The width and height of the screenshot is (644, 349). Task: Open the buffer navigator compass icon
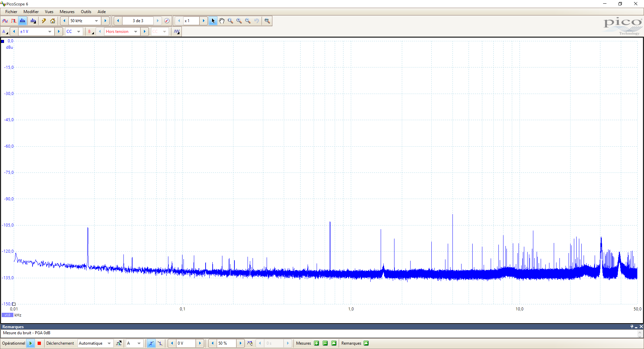click(x=167, y=21)
